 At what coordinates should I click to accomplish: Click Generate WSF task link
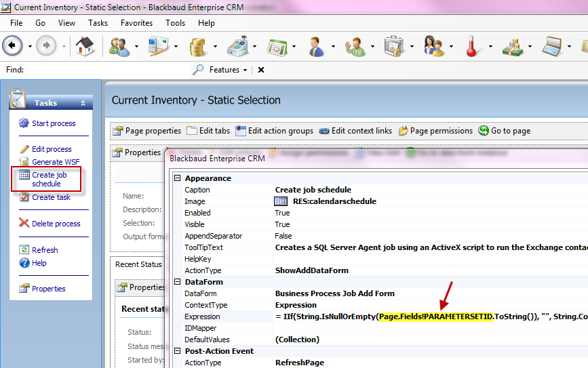point(56,162)
